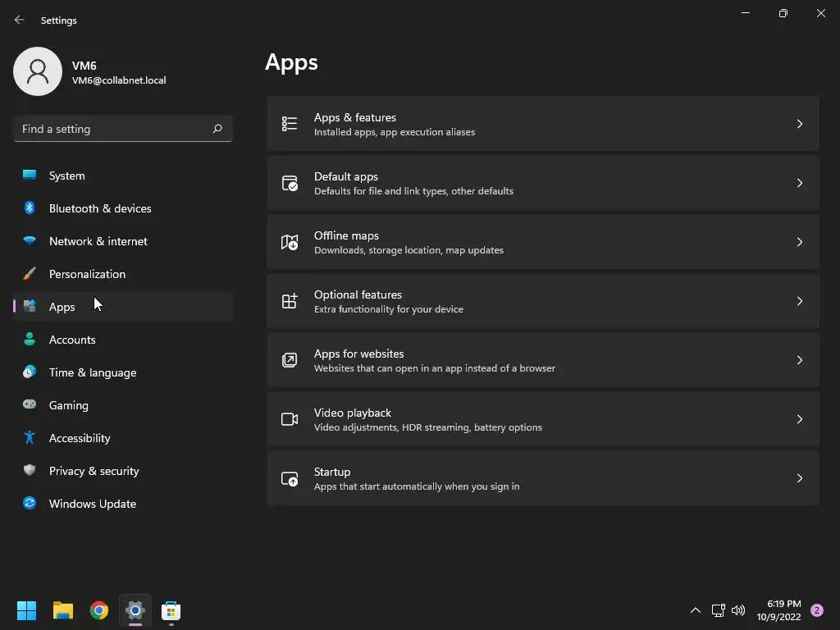Click the Gaming controller icon
The image size is (840, 630).
pos(30,405)
